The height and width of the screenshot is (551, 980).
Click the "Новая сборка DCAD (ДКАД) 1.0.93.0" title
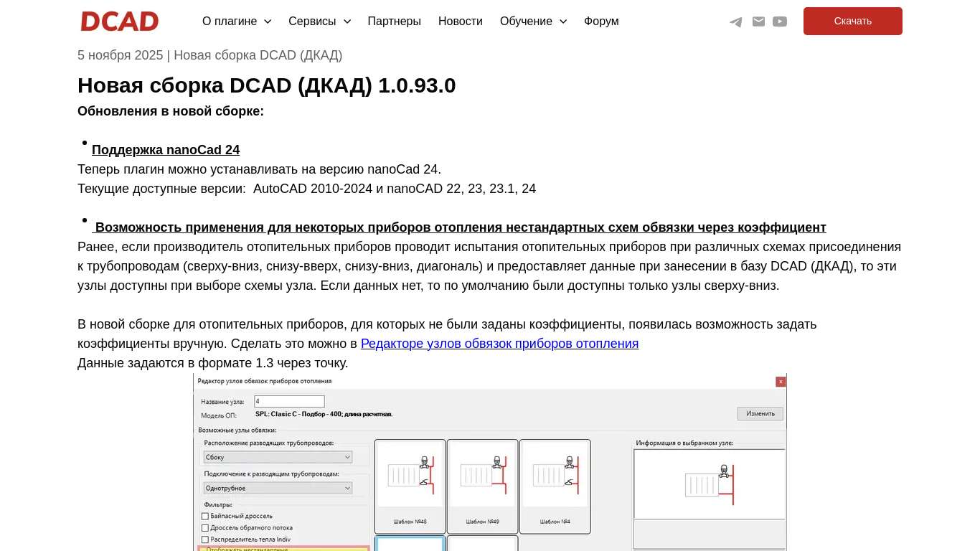pyautogui.click(x=267, y=85)
